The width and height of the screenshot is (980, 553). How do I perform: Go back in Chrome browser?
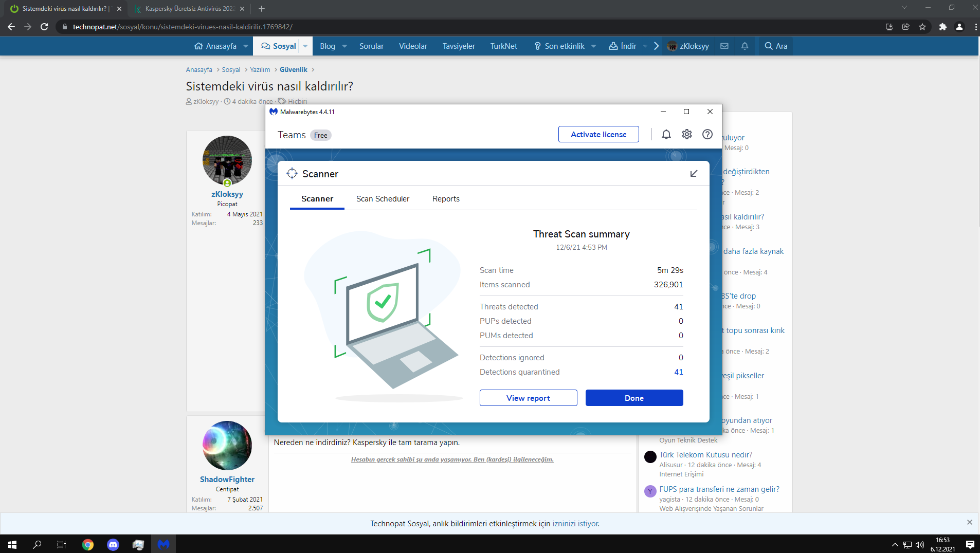pyautogui.click(x=11, y=27)
